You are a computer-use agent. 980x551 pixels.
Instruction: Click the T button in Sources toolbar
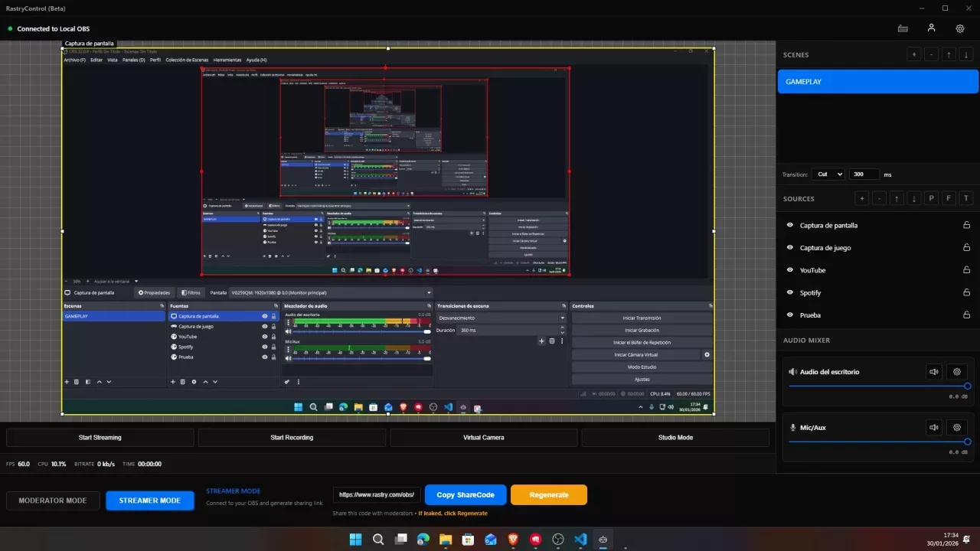(x=967, y=198)
